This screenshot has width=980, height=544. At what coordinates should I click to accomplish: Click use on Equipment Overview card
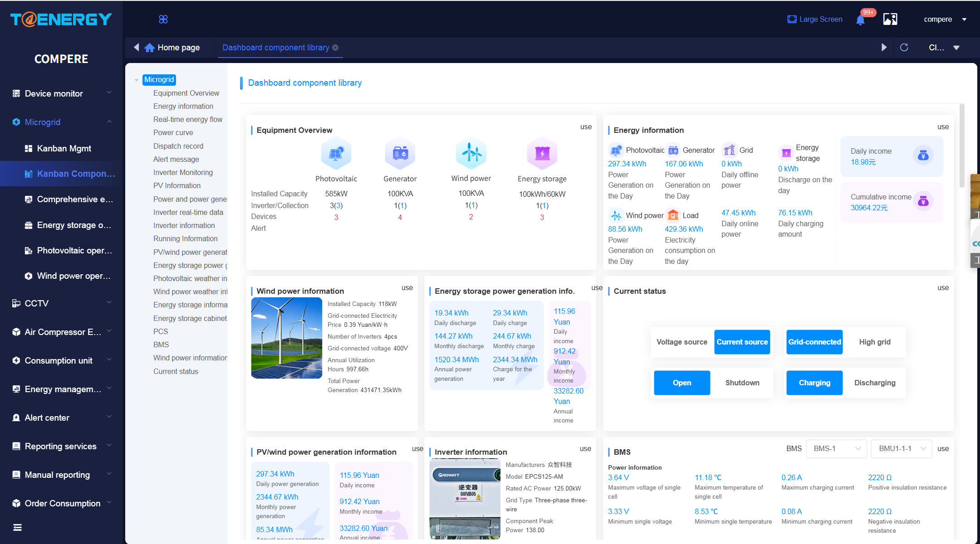(586, 127)
